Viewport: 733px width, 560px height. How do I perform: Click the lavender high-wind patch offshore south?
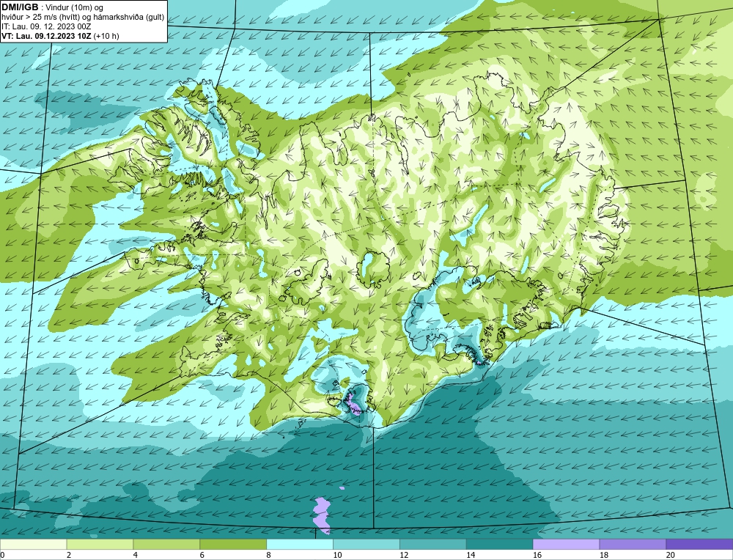(322, 515)
